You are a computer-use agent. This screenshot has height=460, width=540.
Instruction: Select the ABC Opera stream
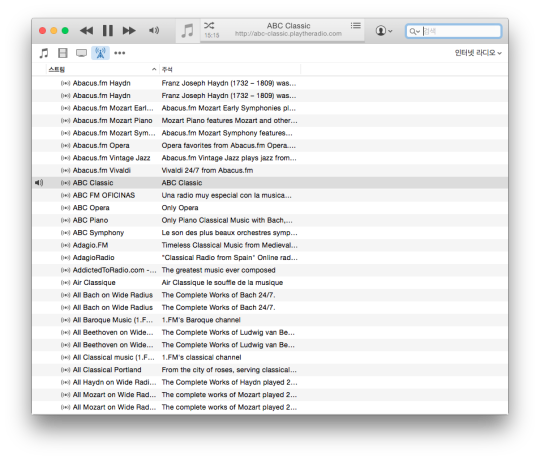click(x=270, y=208)
